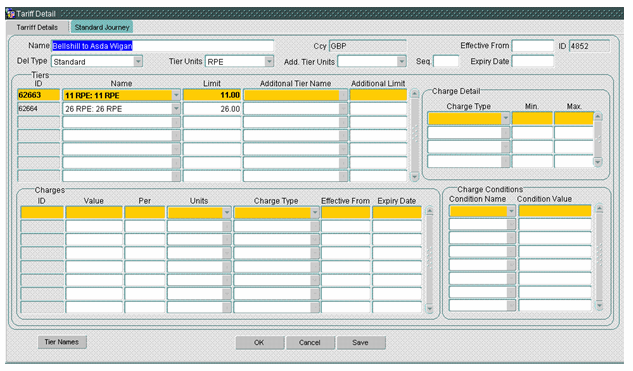Select tier ID 62663

(x=39, y=95)
